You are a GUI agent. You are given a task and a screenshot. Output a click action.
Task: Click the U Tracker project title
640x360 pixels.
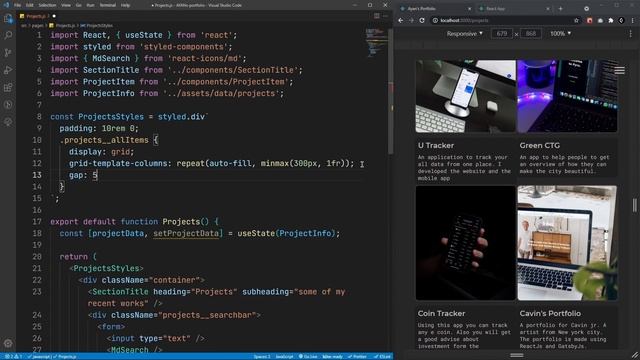(436, 145)
